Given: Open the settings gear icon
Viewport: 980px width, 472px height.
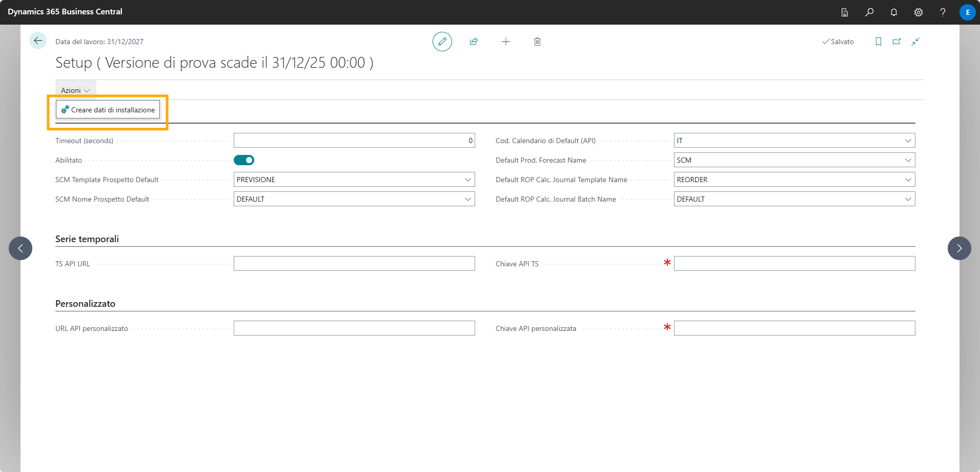Looking at the screenshot, I should [x=918, y=12].
